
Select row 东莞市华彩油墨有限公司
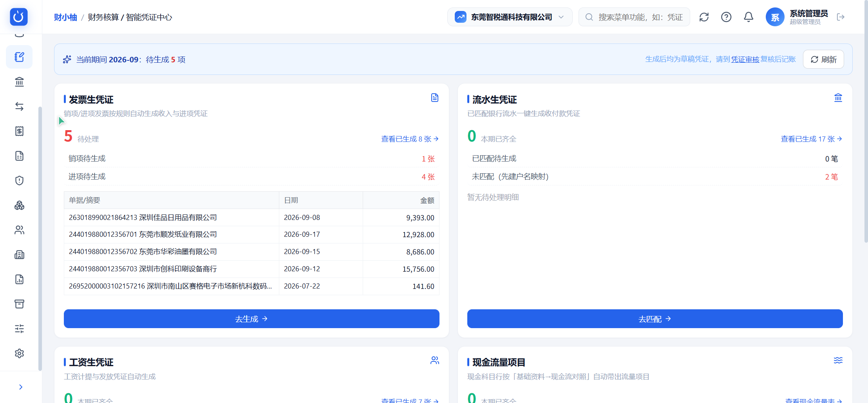pos(251,252)
